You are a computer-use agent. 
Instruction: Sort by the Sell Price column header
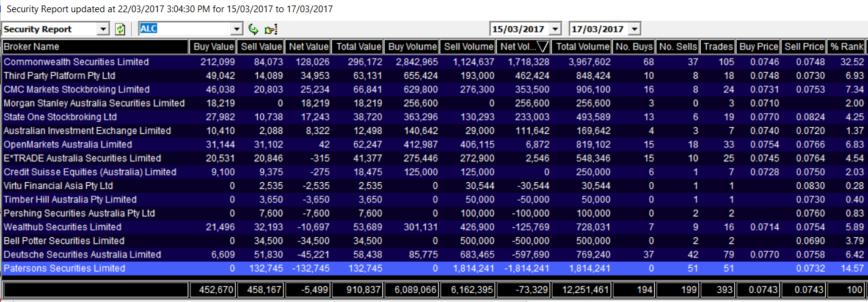click(804, 46)
